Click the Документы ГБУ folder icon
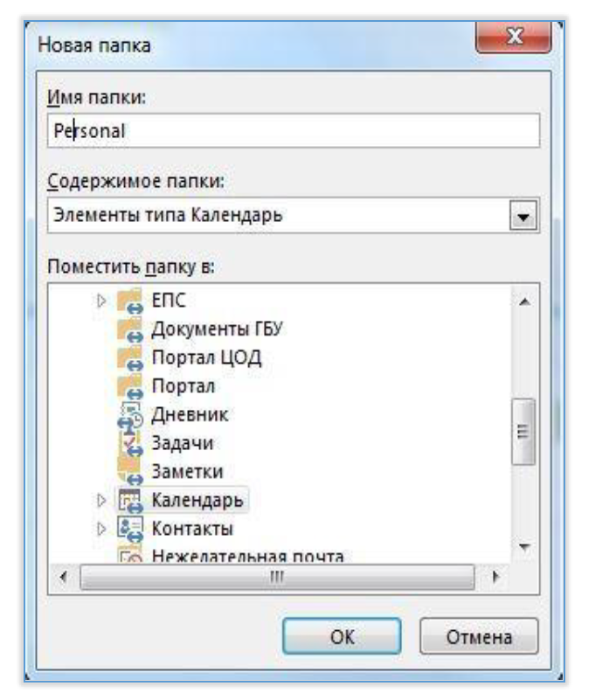616x693 pixels. point(128,329)
